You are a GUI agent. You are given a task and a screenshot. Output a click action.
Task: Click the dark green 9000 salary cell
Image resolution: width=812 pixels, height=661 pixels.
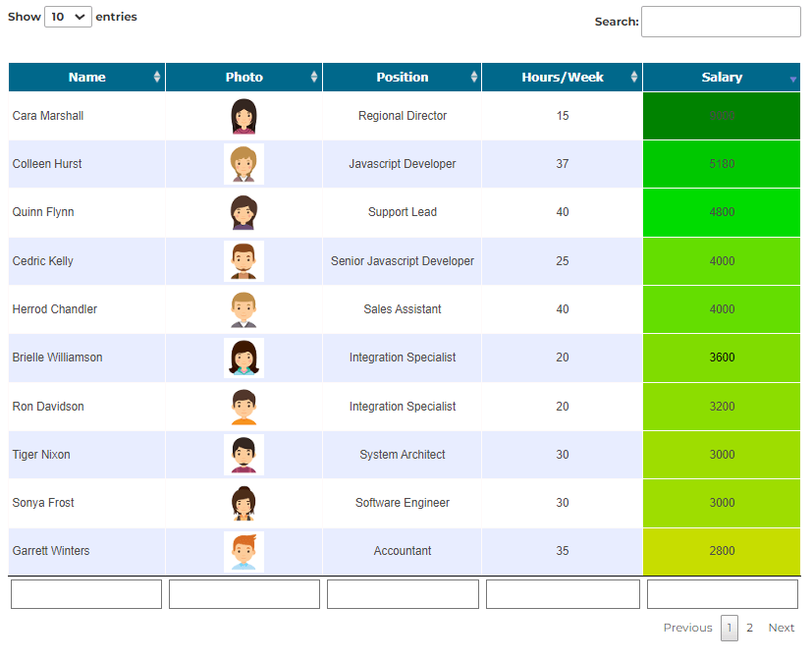(722, 116)
